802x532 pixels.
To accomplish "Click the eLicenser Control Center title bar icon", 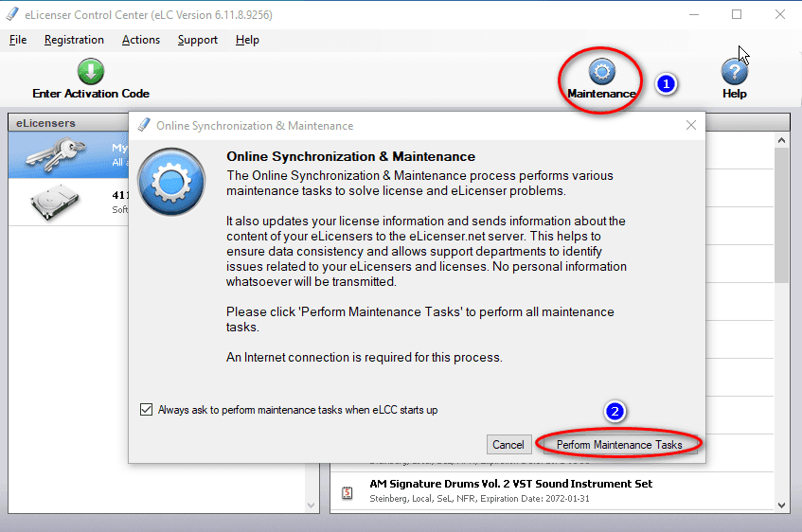I will [x=12, y=14].
